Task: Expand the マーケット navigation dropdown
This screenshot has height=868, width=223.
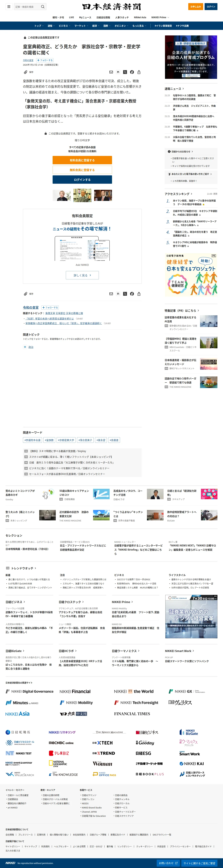Action: tap(81, 26)
